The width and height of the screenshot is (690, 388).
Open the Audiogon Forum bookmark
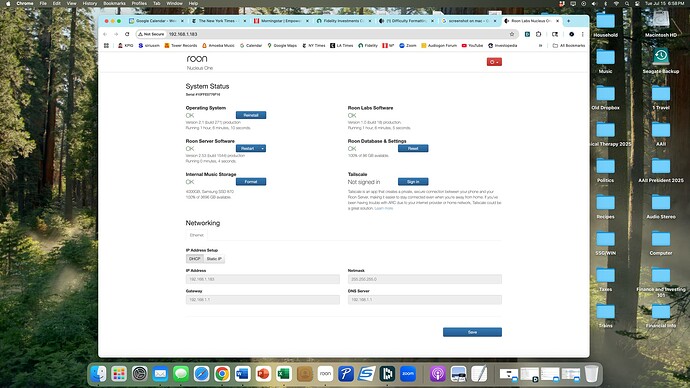click(x=439, y=45)
